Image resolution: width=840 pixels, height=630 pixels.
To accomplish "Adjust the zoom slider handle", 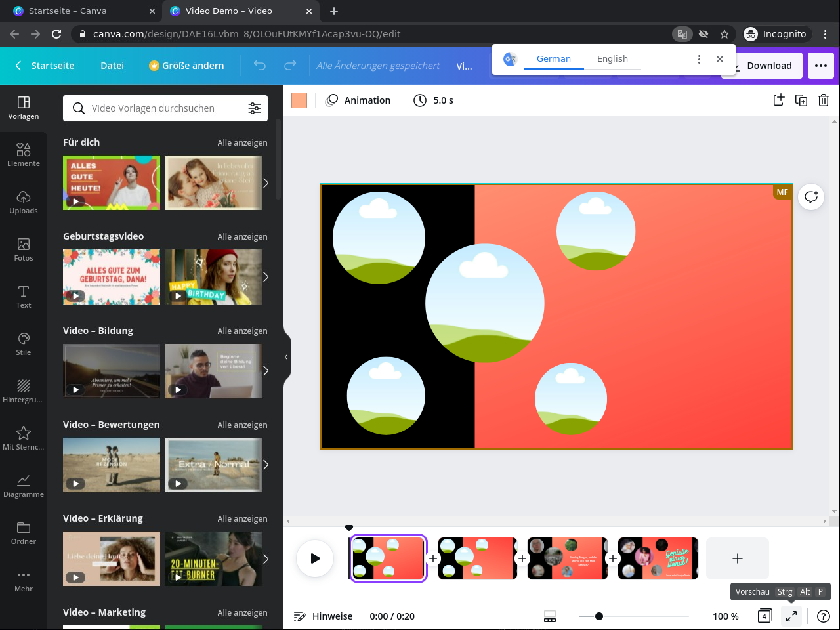I will 599,616.
